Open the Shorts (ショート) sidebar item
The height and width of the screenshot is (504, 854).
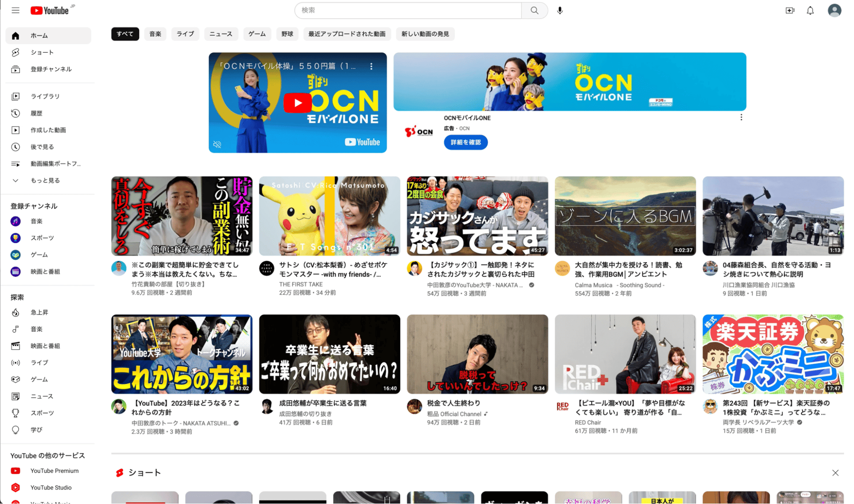click(42, 52)
